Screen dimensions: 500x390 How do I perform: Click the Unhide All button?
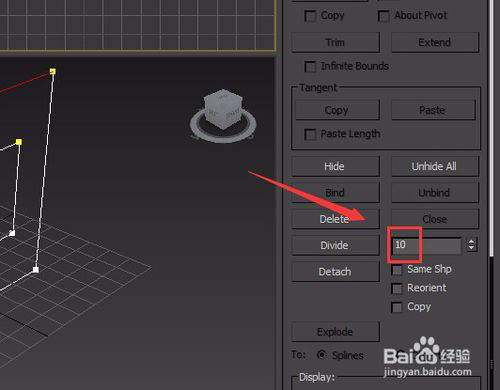[x=435, y=166]
